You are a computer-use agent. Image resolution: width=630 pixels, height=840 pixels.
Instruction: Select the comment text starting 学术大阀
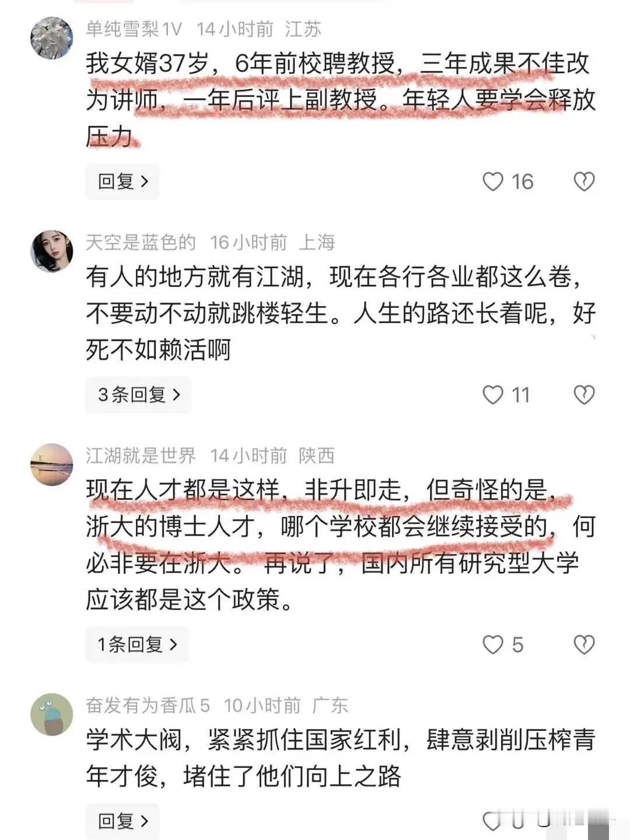(341, 758)
